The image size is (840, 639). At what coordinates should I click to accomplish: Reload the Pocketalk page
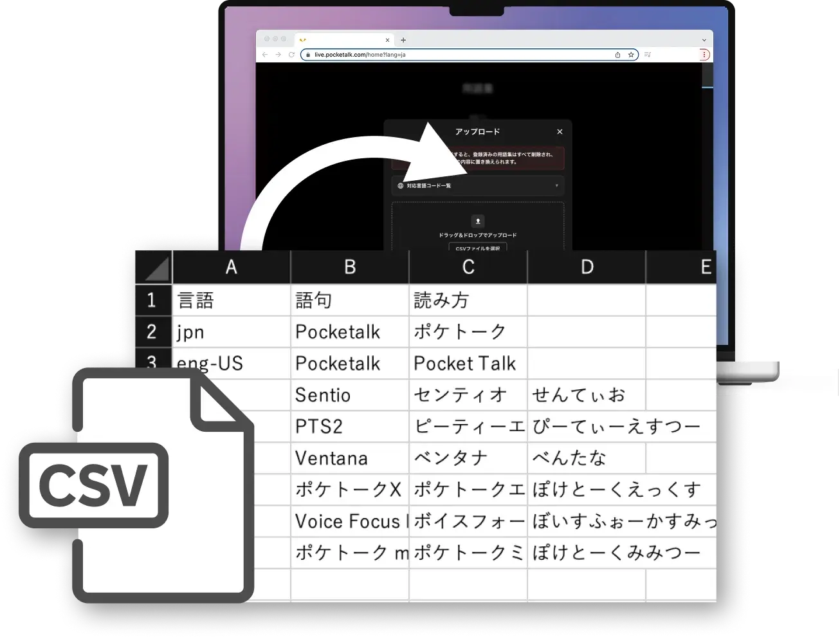291,55
